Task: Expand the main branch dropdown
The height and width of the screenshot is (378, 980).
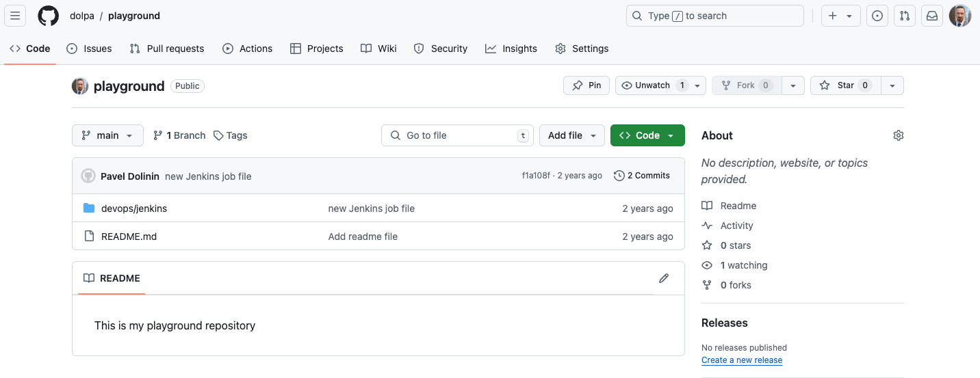Action: click(107, 135)
